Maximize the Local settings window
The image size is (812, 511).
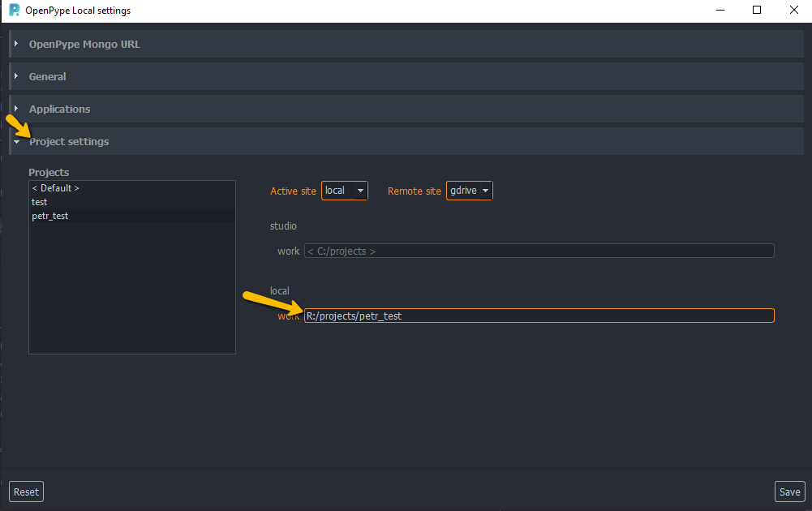(x=757, y=11)
